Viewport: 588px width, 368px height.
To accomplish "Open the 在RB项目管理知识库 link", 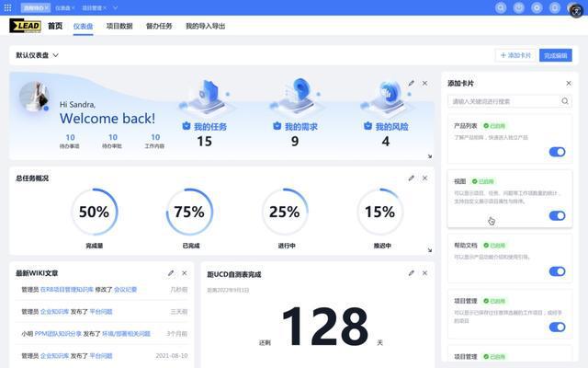I will pos(67,290).
